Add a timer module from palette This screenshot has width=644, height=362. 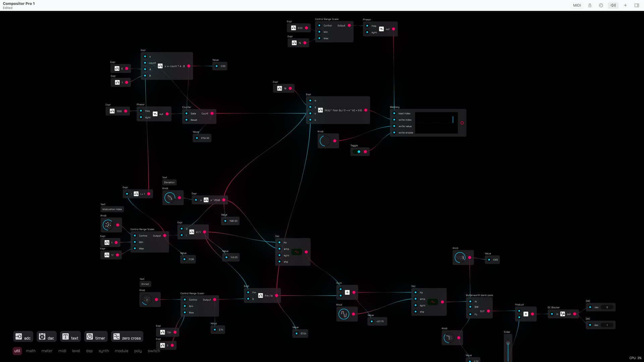point(96,337)
